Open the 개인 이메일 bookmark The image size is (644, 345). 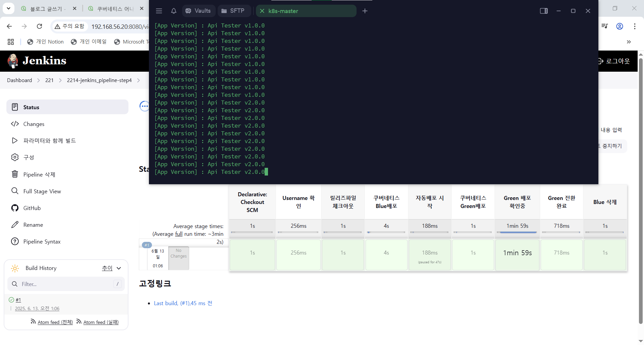click(89, 42)
